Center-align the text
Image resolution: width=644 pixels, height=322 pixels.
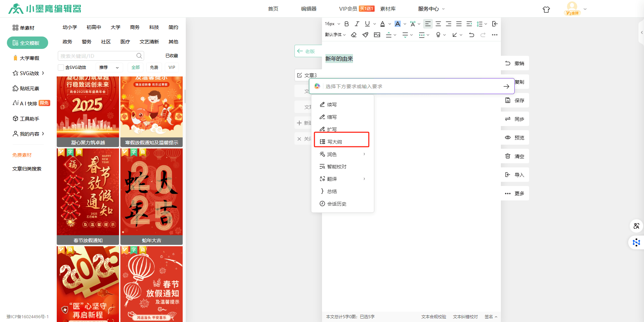[x=438, y=24]
